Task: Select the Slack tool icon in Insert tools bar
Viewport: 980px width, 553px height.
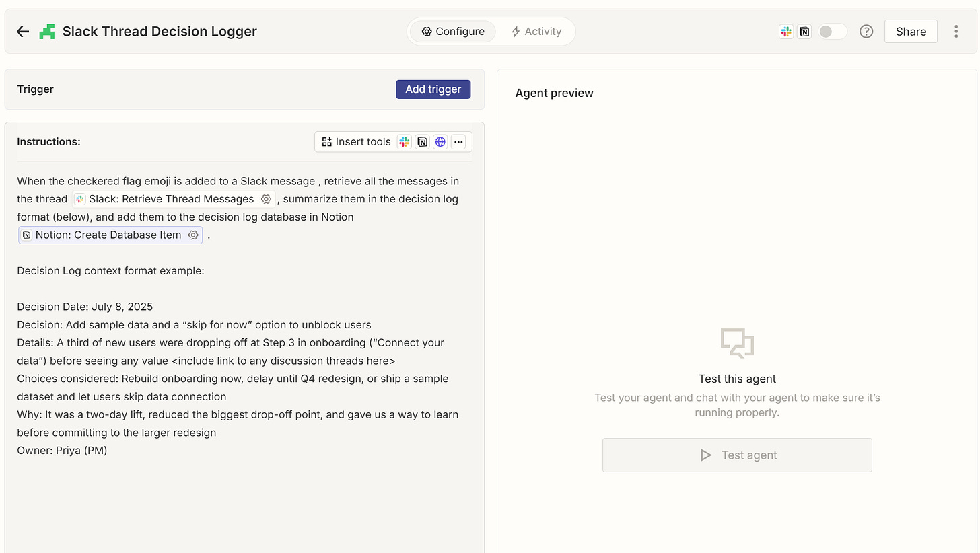Action: pos(404,142)
